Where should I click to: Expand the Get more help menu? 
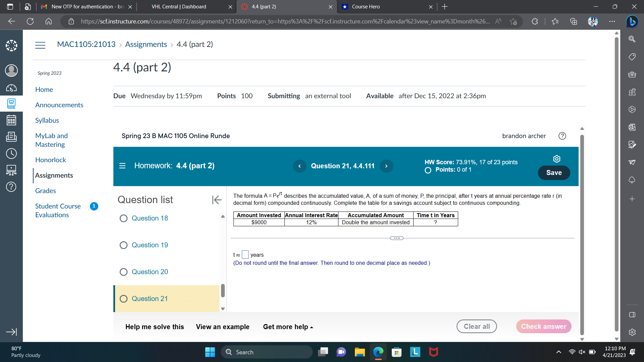coord(288,327)
